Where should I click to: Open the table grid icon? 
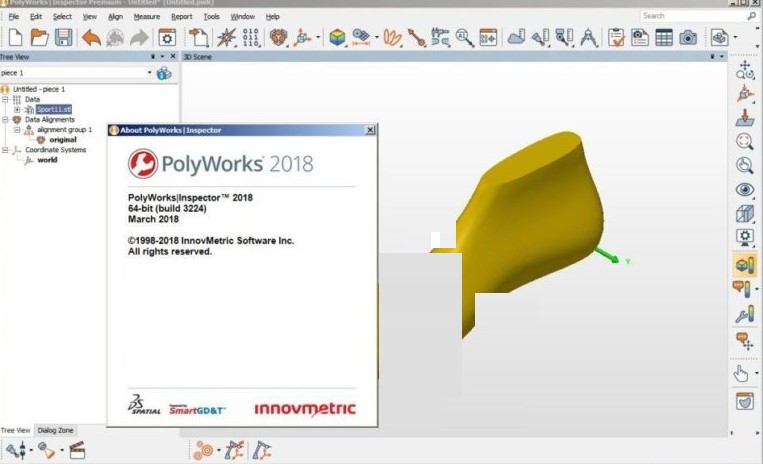click(x=664, y=37)
